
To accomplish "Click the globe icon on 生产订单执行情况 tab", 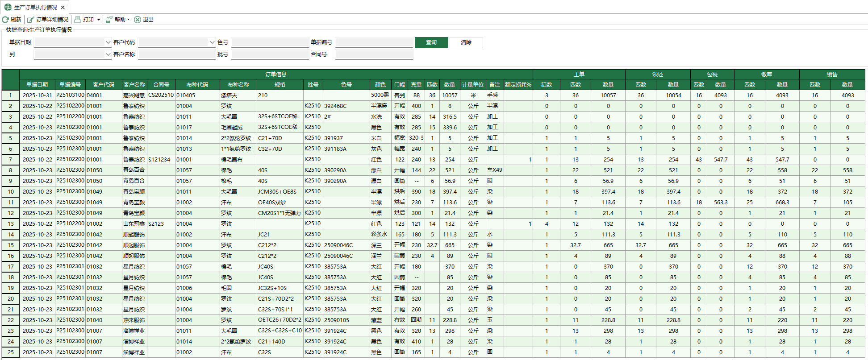I will point(8,7).
